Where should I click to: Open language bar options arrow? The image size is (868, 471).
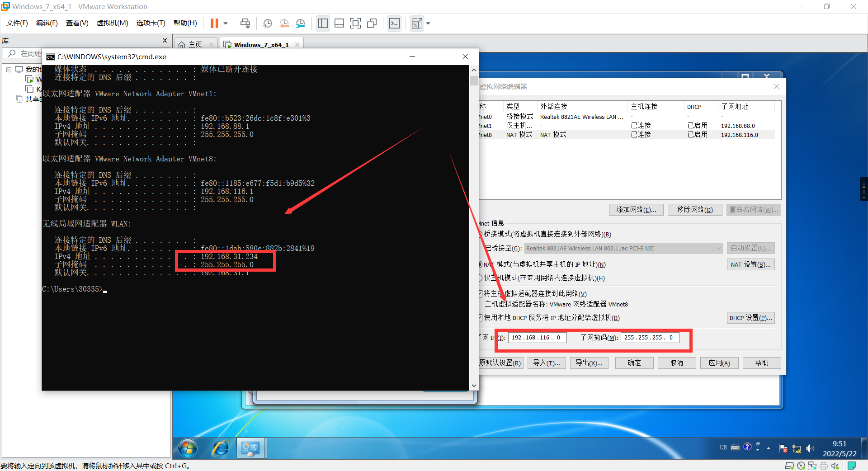tap(758, 449)
